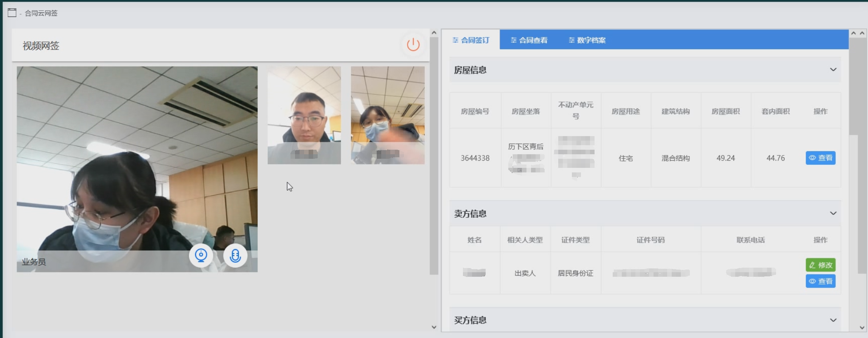Click the blue 查看 button for the seller
The height and width of the screenshot is (338, 868).
coord(820,281)
